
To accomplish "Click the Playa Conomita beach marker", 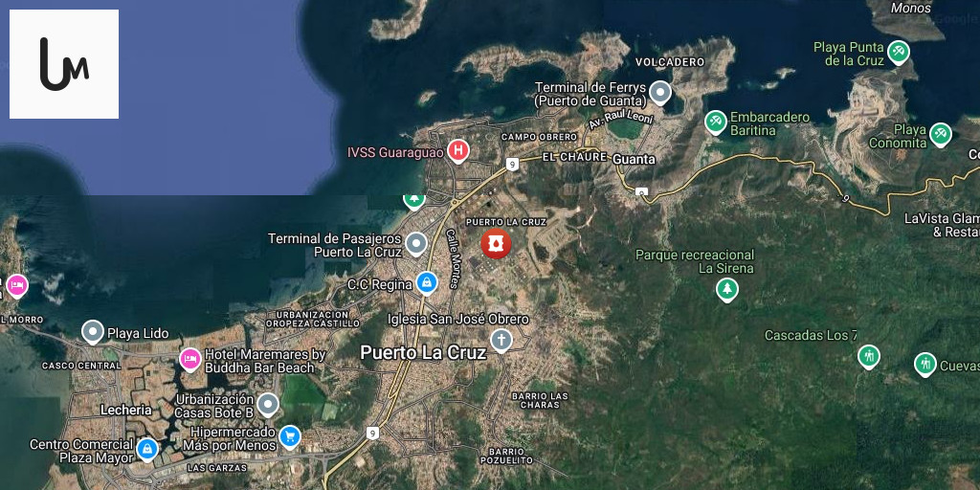I will pos(941,135).
